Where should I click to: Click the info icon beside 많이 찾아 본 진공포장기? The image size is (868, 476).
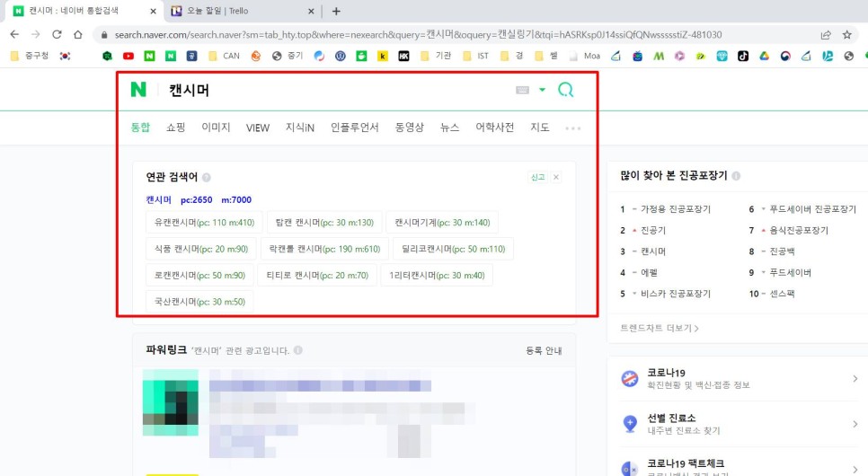click(736, 175)
